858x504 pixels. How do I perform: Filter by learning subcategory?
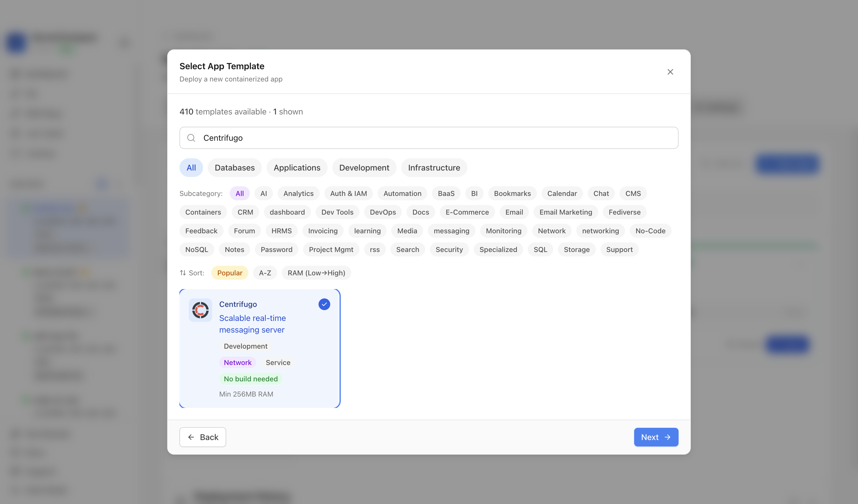(367, 231)
